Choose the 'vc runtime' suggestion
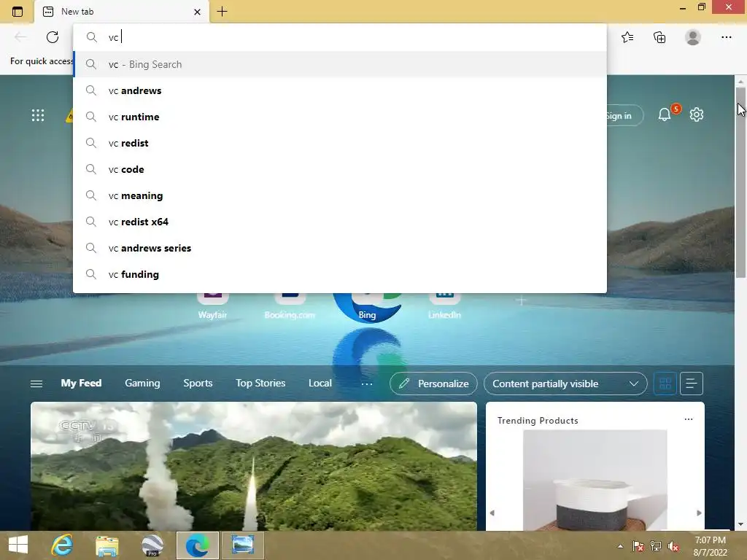The height and width of the screenshot is (560, 747). point(340,117)
